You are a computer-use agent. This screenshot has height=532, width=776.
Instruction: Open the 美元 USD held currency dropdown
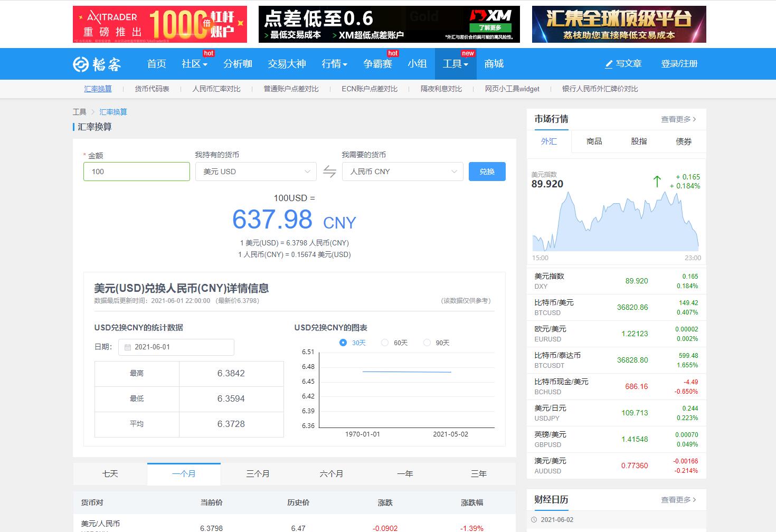[256, 172]
